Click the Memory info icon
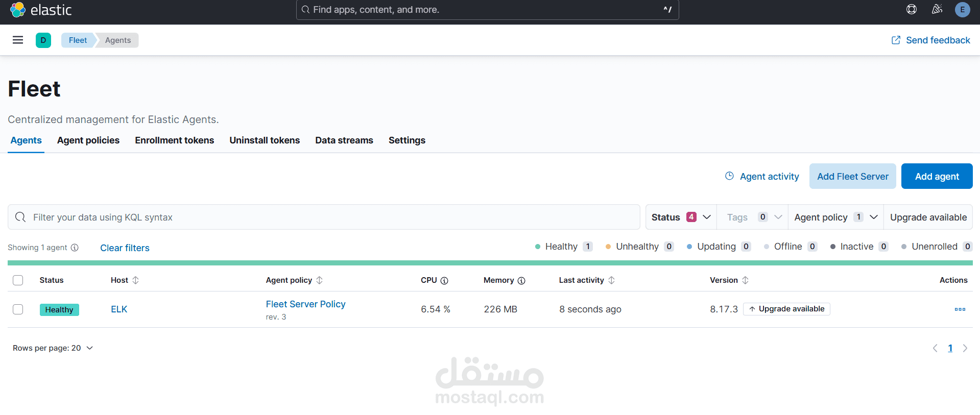 521,281
